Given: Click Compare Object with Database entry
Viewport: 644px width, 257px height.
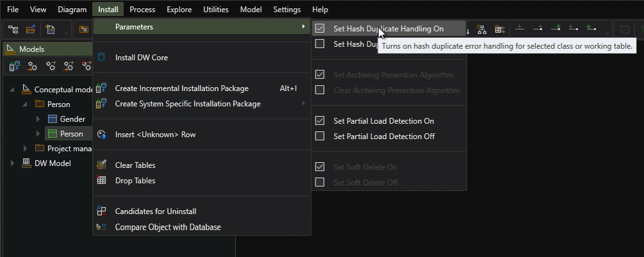Looking at the screenshot, I should (x=168, y=227).
